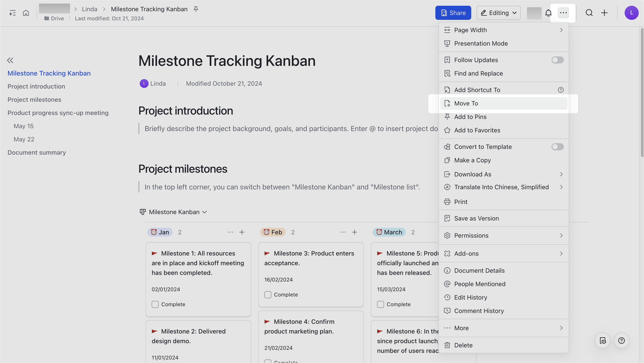The width and height of the screenshot is (644, 363).
Task: Jump to May 22 in outline
Action: click(24, 140)
